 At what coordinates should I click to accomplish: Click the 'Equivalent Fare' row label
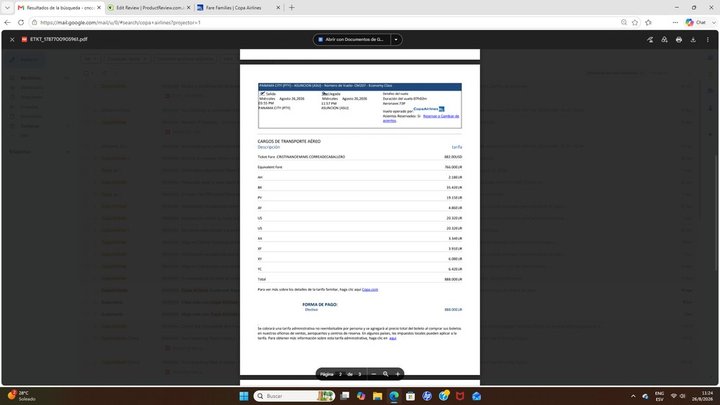[270, 167]
